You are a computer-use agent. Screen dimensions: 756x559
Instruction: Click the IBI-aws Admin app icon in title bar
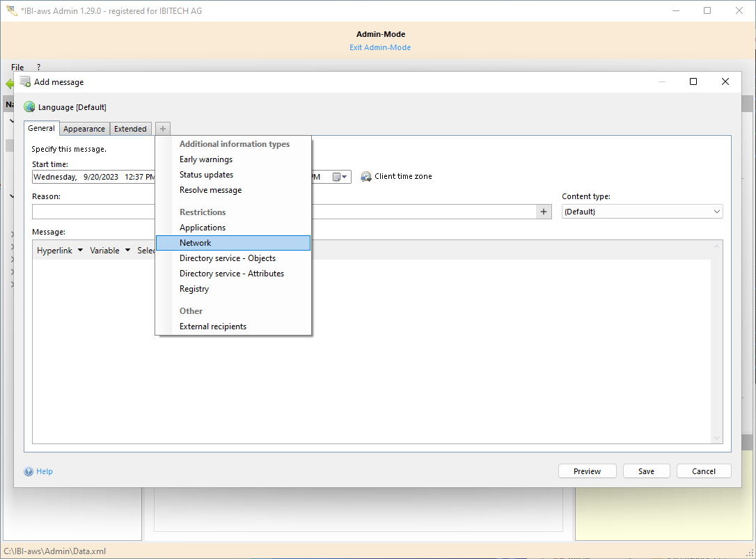(11, 10)
